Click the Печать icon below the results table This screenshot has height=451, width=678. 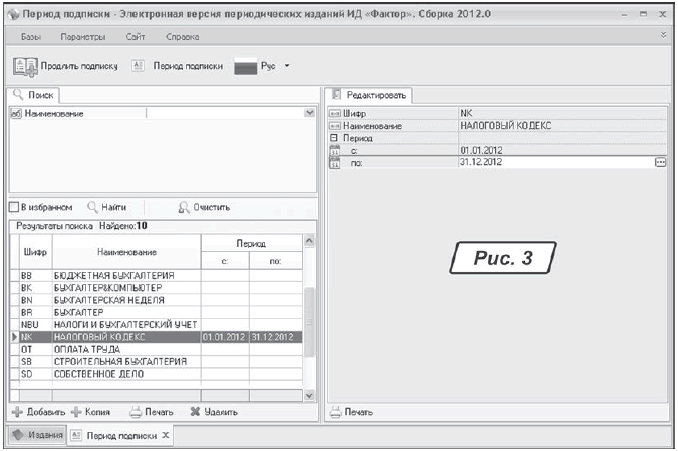pyautogui.click(x=136, y=411)
